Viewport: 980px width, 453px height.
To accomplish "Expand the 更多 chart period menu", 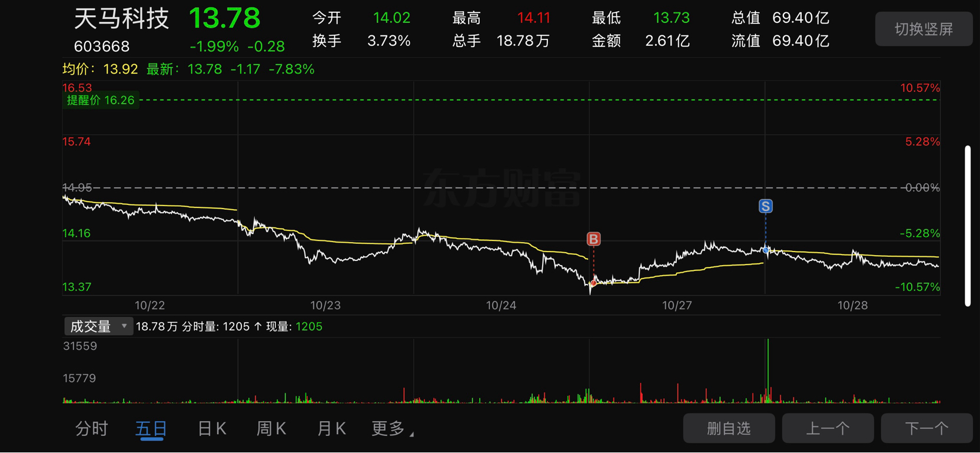I will (392, 428).
